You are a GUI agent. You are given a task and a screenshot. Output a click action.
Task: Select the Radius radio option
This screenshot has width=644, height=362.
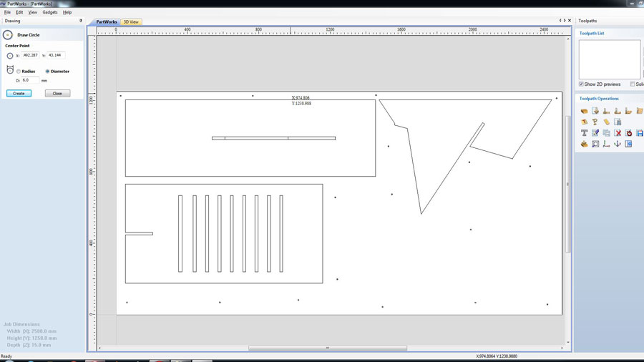pyautogui.click(x=19, y=72)
